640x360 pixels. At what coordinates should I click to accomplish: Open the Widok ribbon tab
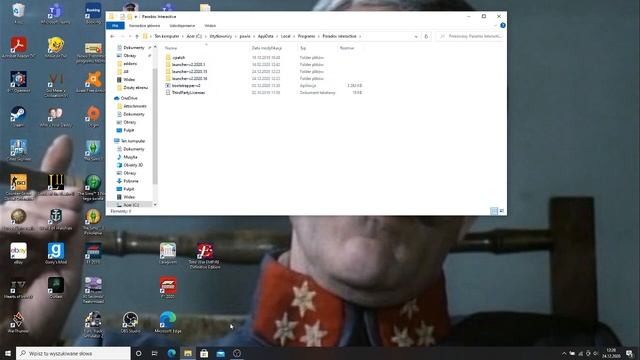click(x=210, y=25)
